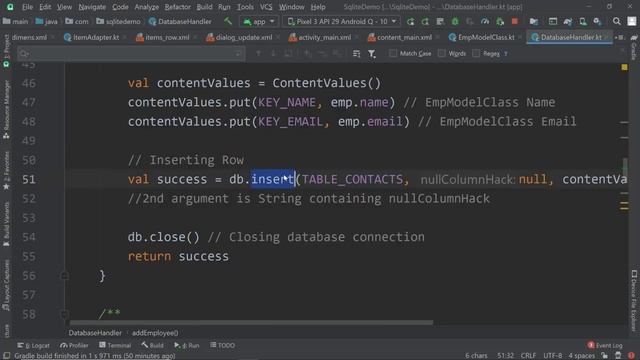Screen dimensions: 640x360
Task: Click the Project Structure folder icon
Action: pyautogui.click(x=533, y=21)
